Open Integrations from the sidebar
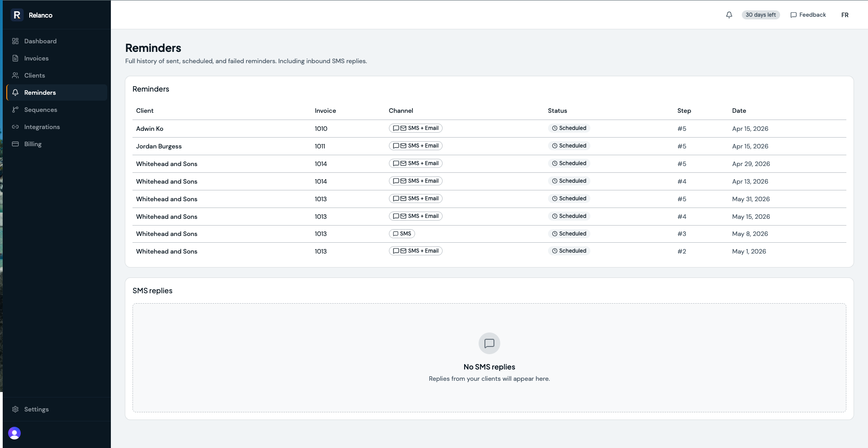 (x=57, y=127)
